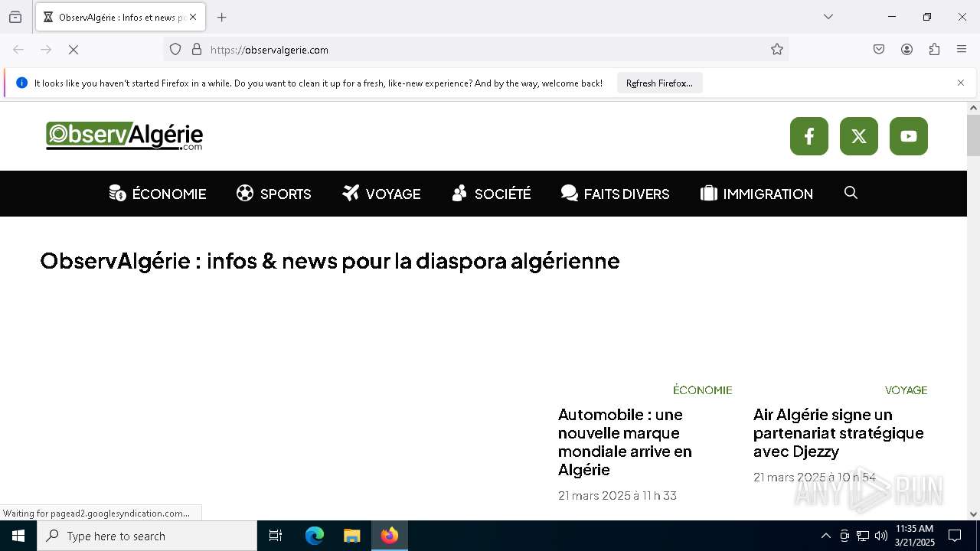
Task: Click the site security padlock icon
Action: coord(197,50)
